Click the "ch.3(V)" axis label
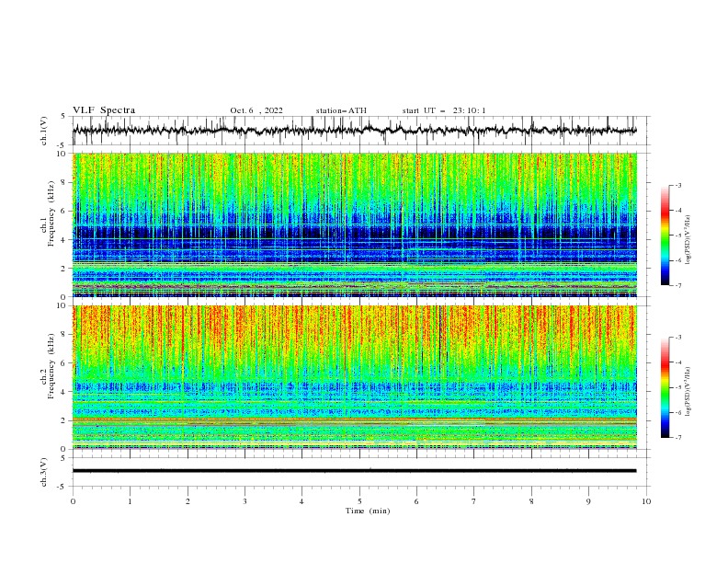Screen dimensions: 728x563 pyautogui.click(x=44, y=472)
